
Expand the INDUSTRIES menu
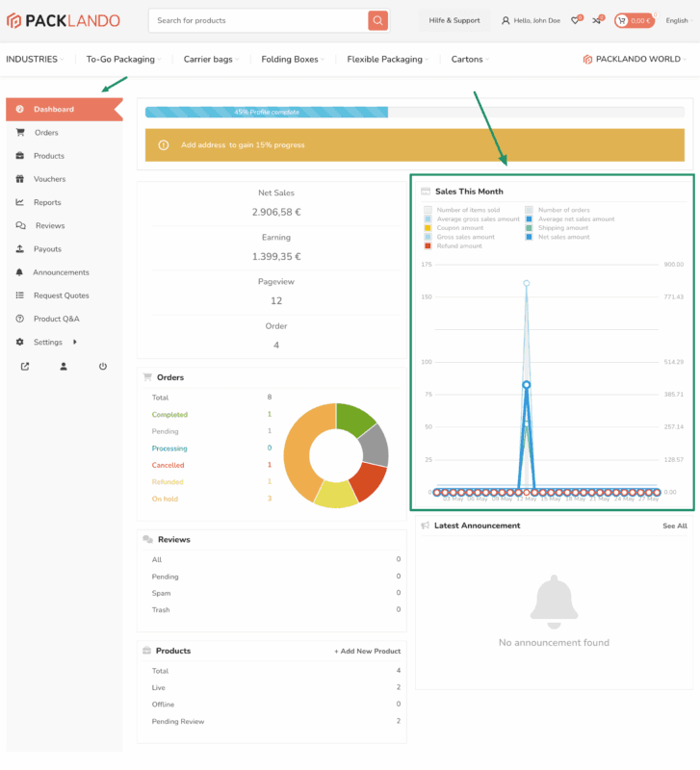pos(35,60)
